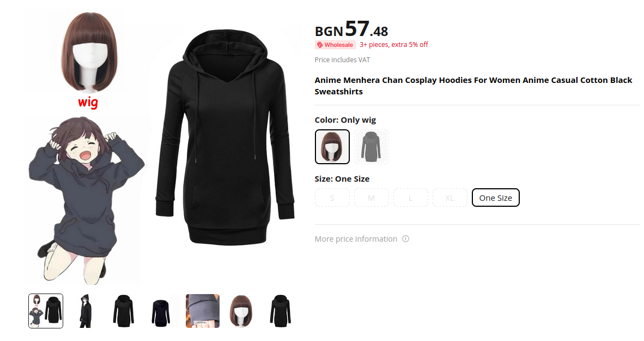The width and height of the screenshot is (644, 341).
Task: View the third black hoodie thumbnail
Action: click(124, 311)
